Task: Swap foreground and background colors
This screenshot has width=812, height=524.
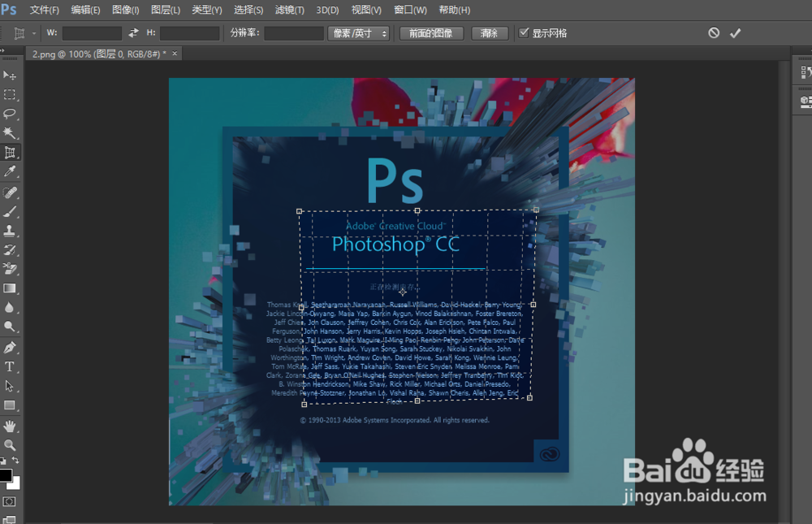Action: pos(15,461)
